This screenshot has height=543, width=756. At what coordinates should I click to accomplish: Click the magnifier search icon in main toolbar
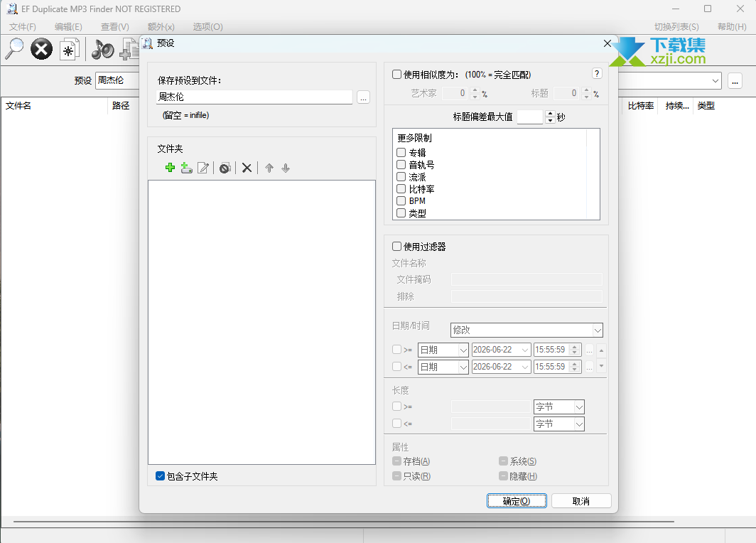coord(14,49)
